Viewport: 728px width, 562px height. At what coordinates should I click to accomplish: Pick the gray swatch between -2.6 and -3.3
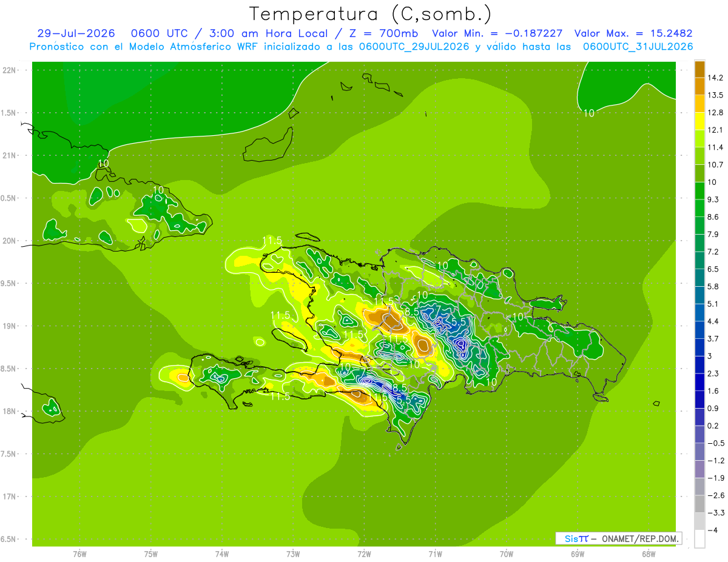pos(699,504)
